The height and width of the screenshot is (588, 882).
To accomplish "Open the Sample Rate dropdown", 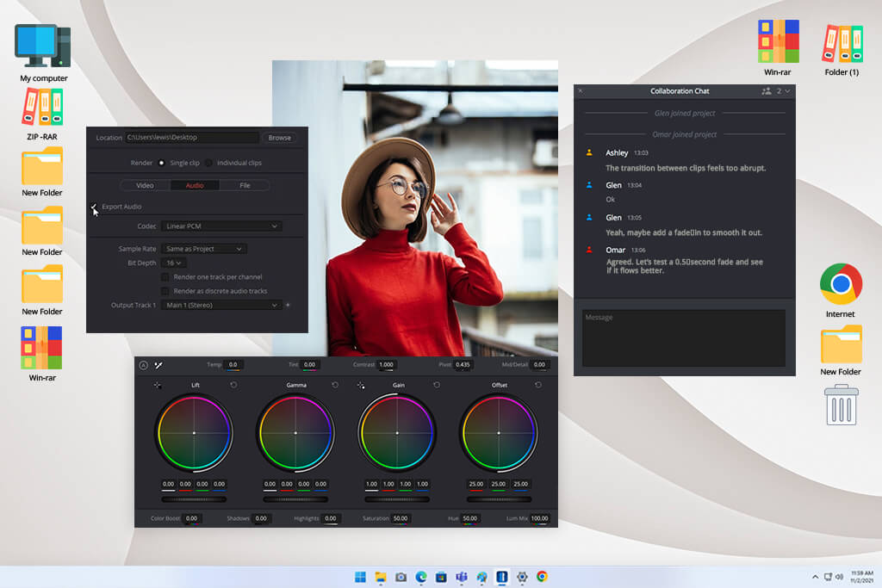I will pyautogui.click(x=203, y=249).
